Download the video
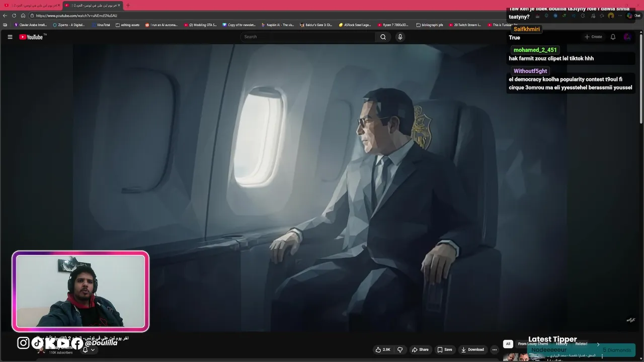This screenshot has height=362, width=644. 472,349
